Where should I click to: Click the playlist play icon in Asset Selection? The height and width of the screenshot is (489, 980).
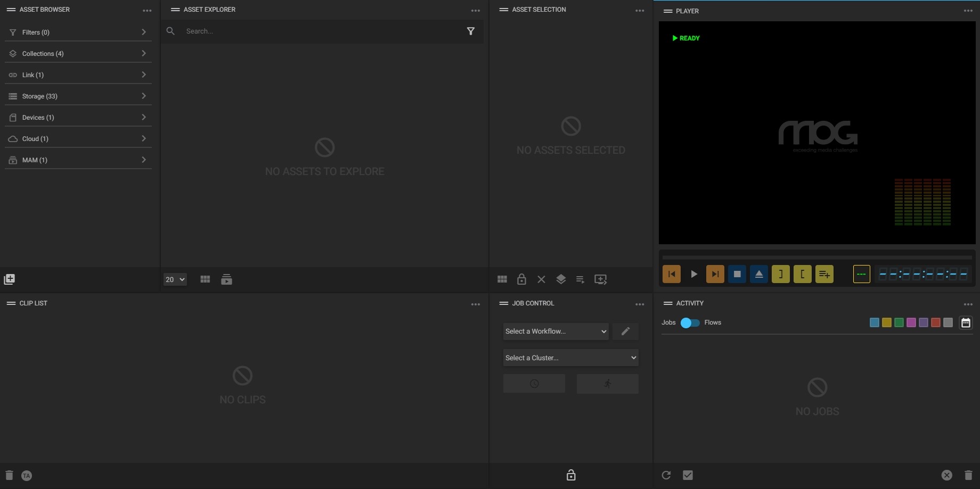coord(580,279)
